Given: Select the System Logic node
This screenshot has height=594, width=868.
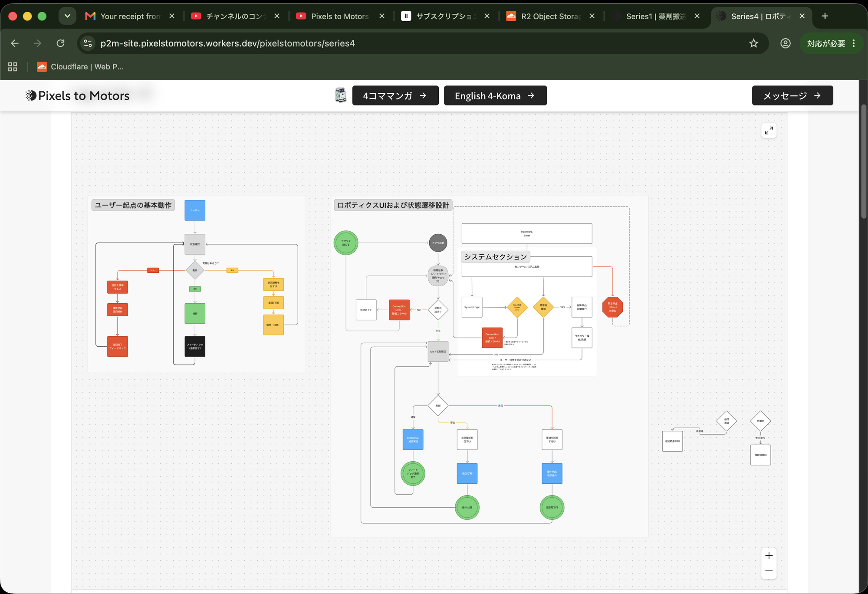Looking at the screenshot, I should pyautogui.click(x=472, y=307).
